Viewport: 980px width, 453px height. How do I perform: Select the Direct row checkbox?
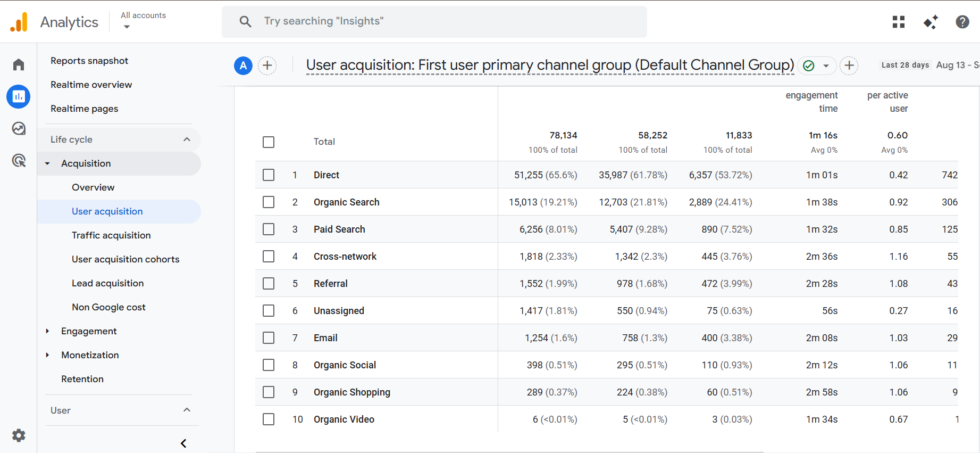click(x=269, y=175)
